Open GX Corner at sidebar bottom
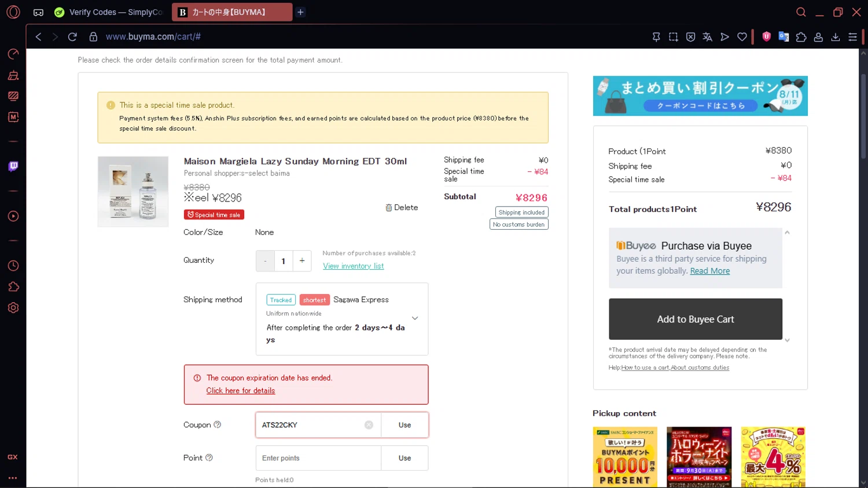Viewport: 868px width, 488px height. tap(13, 457)
